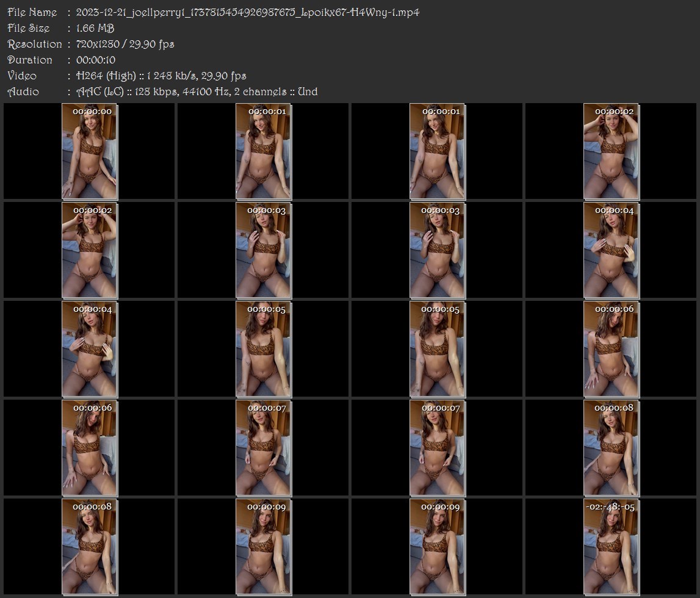Image resolution: width=700 pixels, height=598 pixels.
Task: Select the 720x1280 / 29.90 fps value
Action: tap(125, 44)
